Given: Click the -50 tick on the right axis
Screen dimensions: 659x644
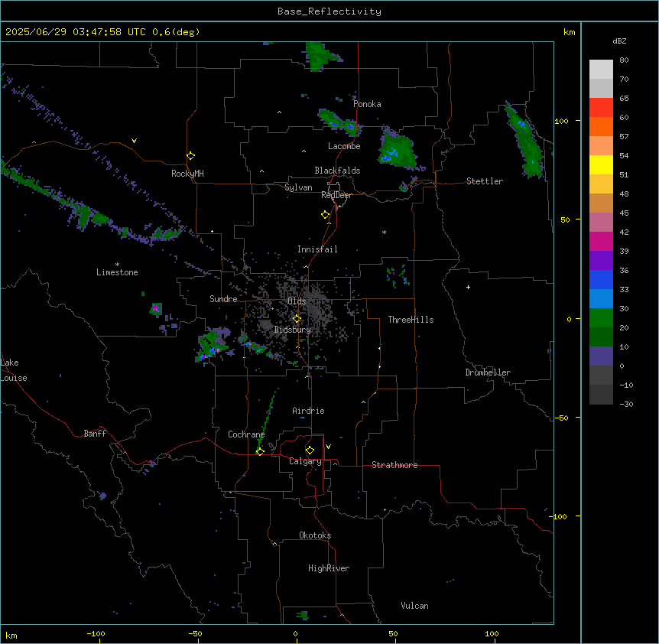Looking at the screenshot, I should click(x=561, y=418).
